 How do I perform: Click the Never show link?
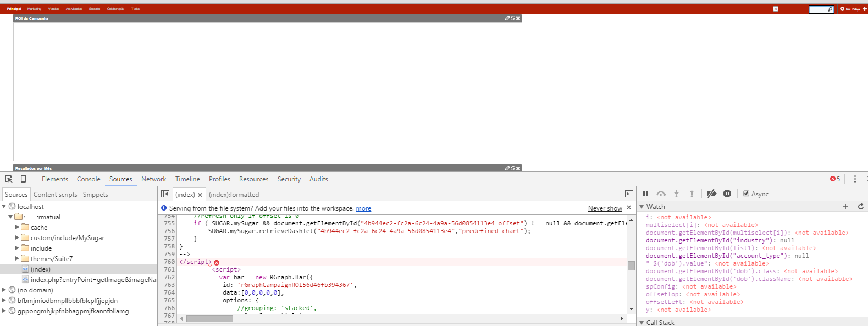[x=605, y=208]
